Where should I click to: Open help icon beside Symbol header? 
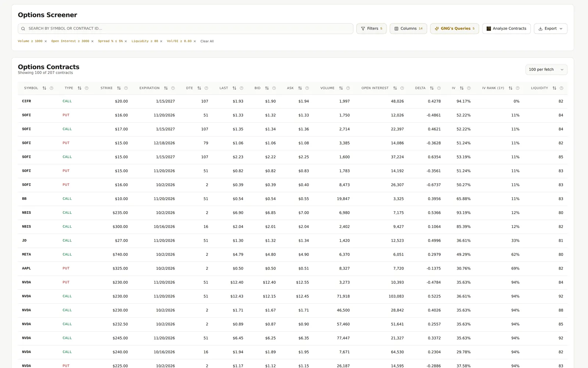pos(51,88)
